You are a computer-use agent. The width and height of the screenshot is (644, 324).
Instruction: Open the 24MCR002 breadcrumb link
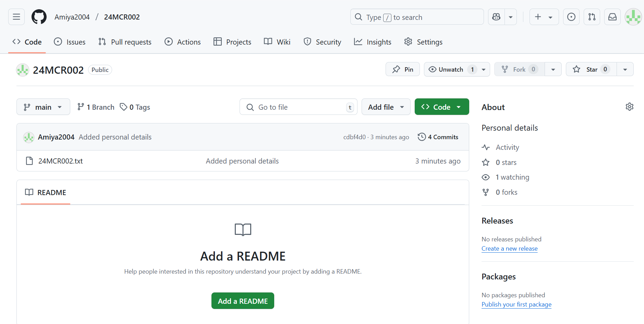[122, 17]
